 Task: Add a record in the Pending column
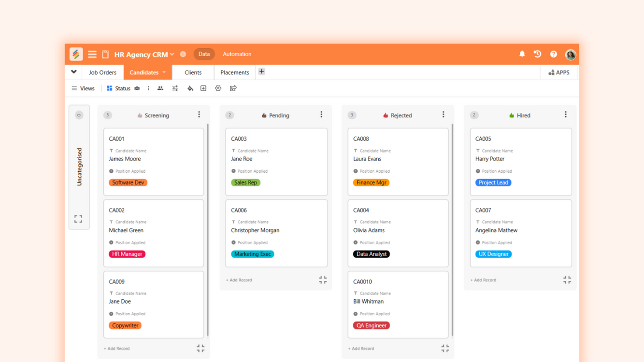(x=239, y=280)
